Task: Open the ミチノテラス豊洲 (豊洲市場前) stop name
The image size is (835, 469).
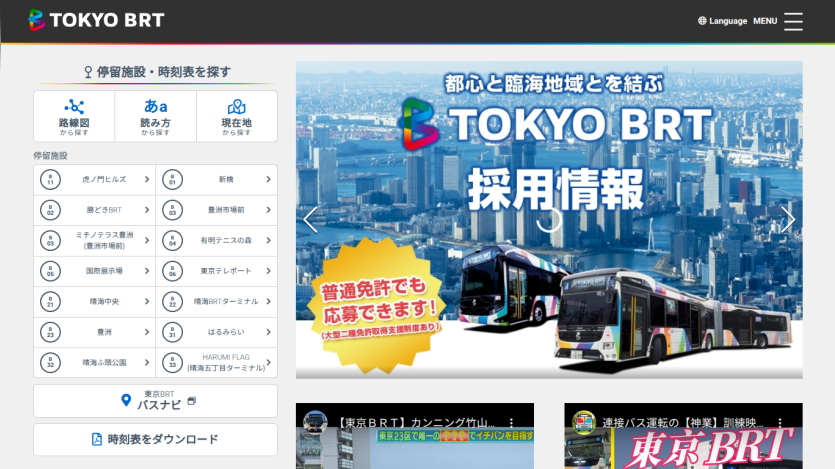Action: pyautogui.click(x=104, y=241)
